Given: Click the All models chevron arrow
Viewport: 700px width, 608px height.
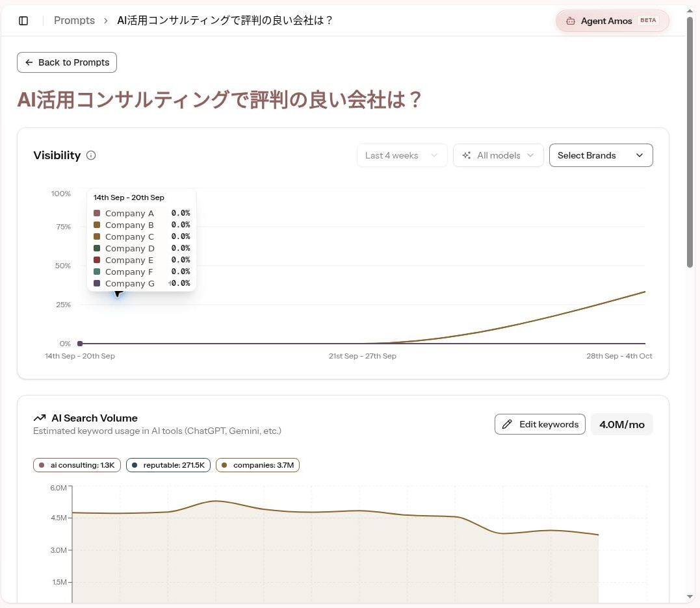Looking at the screenshot, I should pyautogui.click(x=530, y=155).
